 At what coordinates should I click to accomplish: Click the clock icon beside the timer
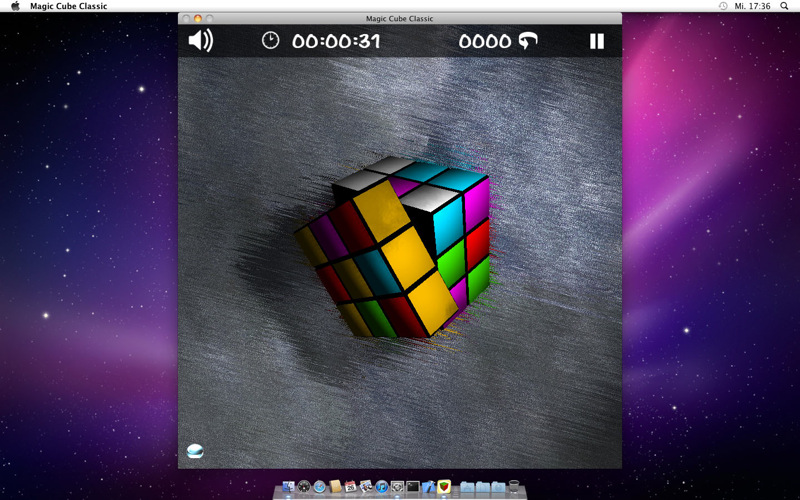tap(270, 40)
